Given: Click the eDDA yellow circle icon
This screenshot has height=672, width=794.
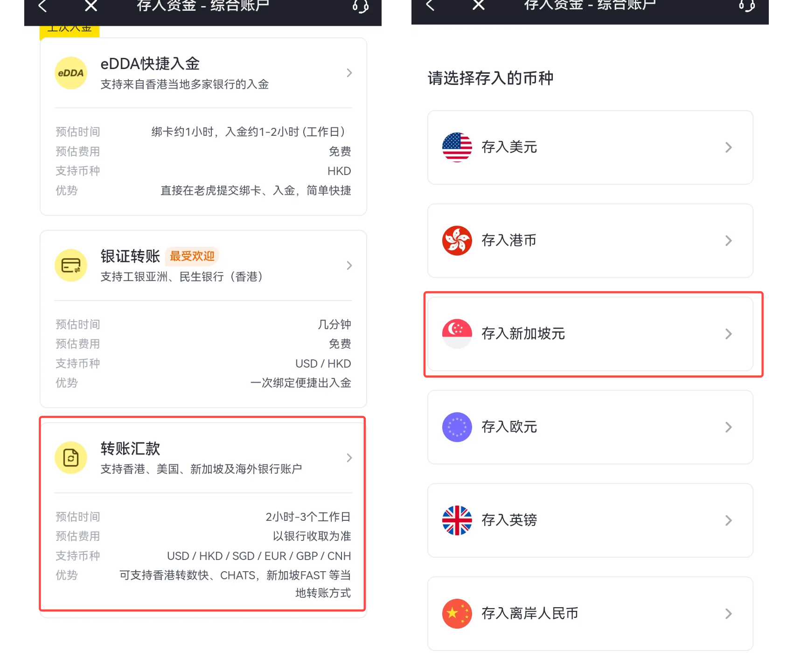Looking at the screenshot, I should click(71, 73).
